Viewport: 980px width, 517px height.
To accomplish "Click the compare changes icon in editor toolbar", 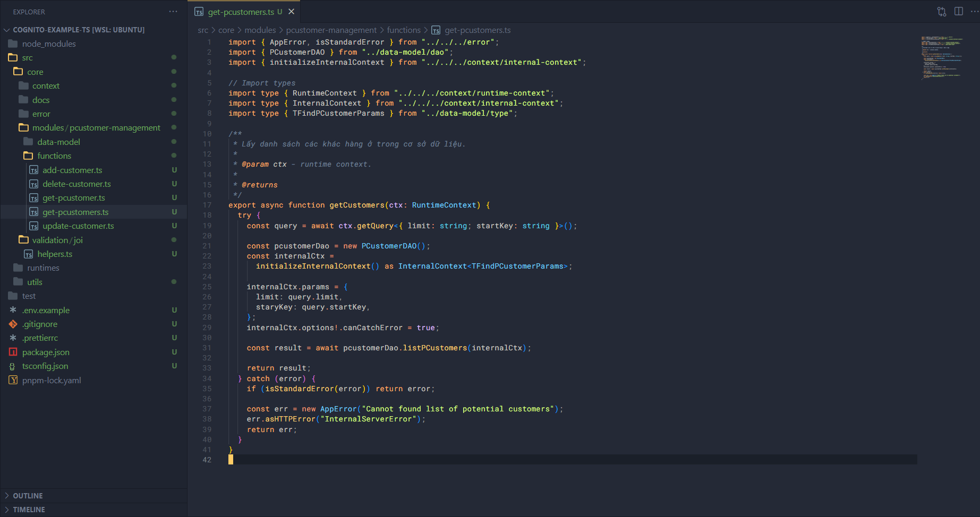I will (941, 12).
